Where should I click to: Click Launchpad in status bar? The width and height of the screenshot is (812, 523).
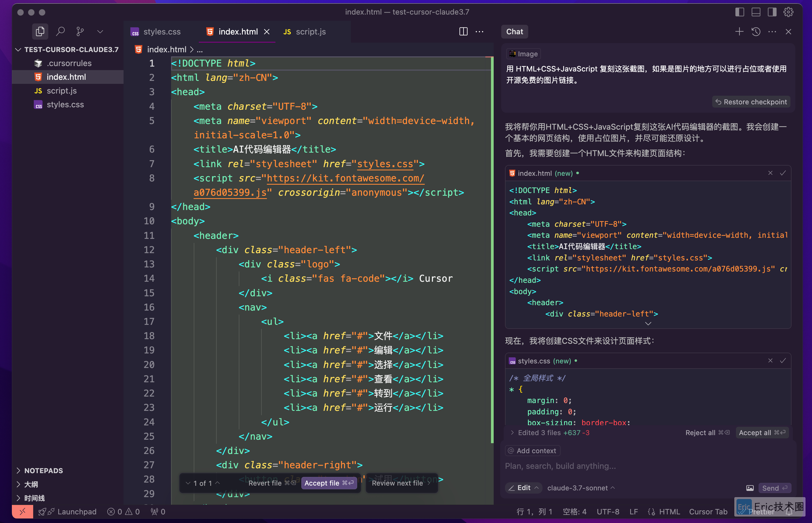[67, 511]
